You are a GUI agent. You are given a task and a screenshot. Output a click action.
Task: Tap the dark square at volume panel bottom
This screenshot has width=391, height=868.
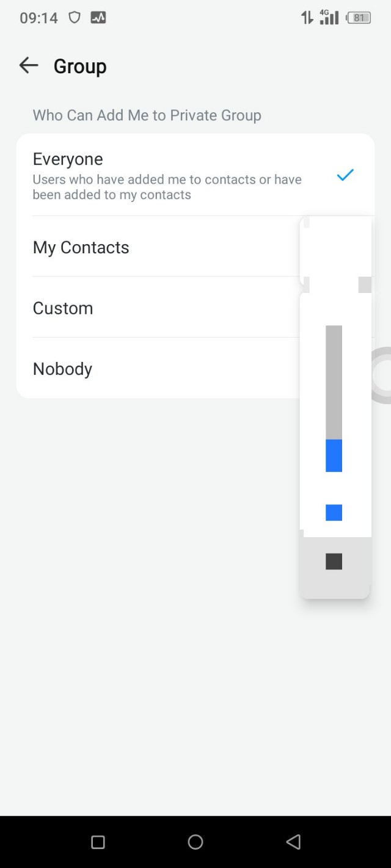[334, 562]
